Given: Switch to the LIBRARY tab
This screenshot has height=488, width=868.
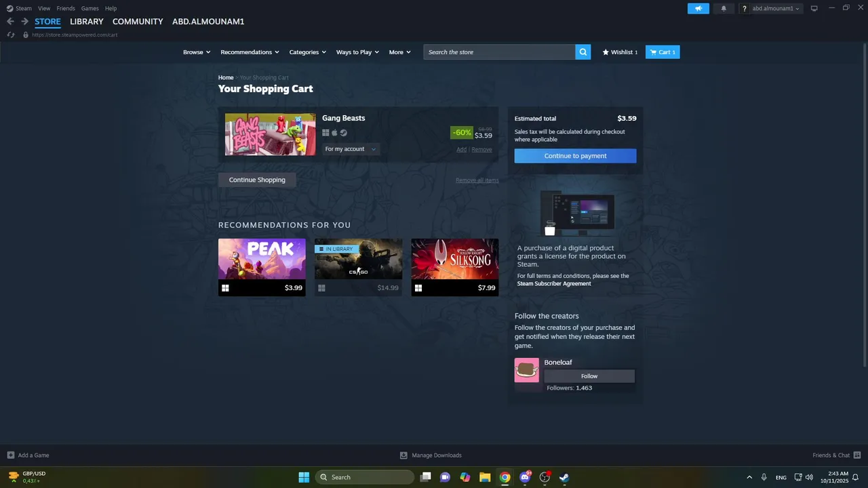Looking at the screenshot, I should pos(87,22).
